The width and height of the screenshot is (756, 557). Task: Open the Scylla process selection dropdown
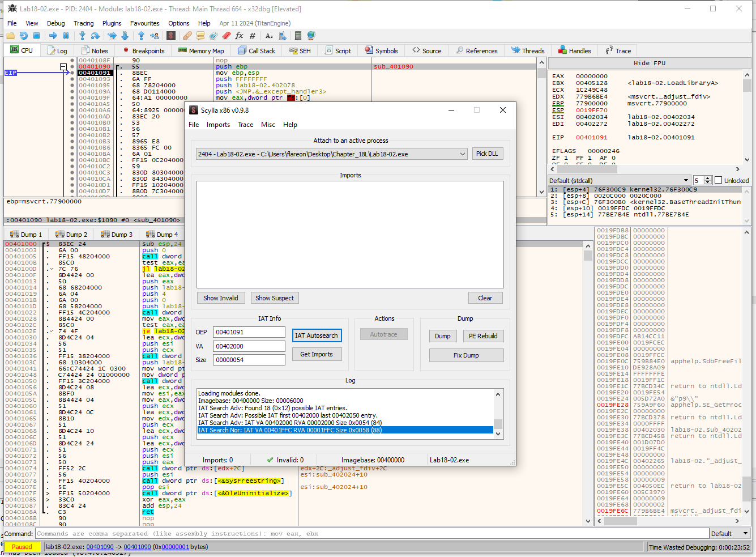tap(462, 154)
